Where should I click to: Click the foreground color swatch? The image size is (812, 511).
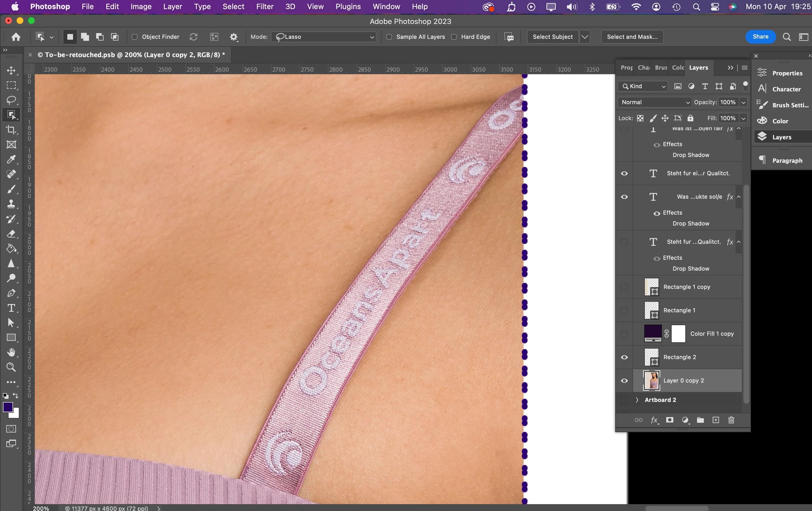[8, 407]
